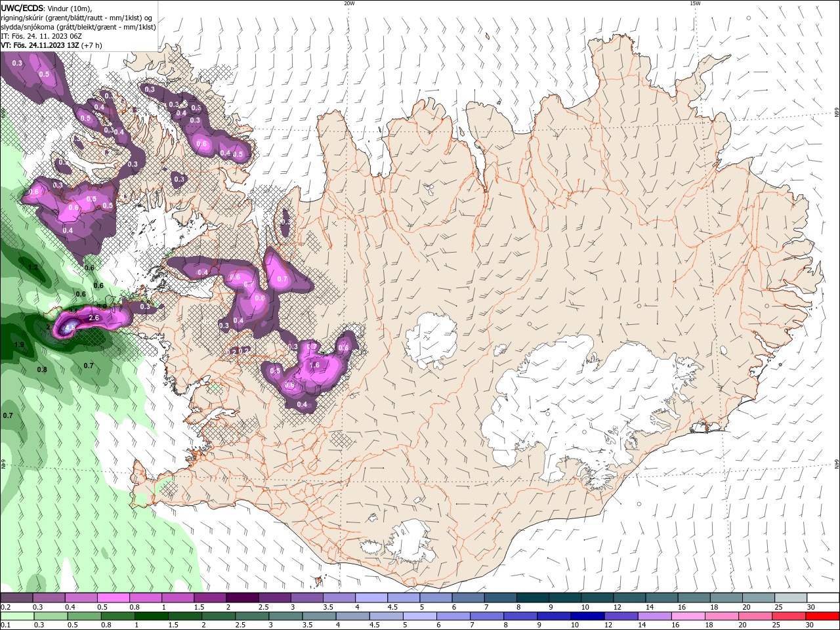Click the 2.6 precipitation value on map
Screen dimensions: 840x630
pos(93,318)
